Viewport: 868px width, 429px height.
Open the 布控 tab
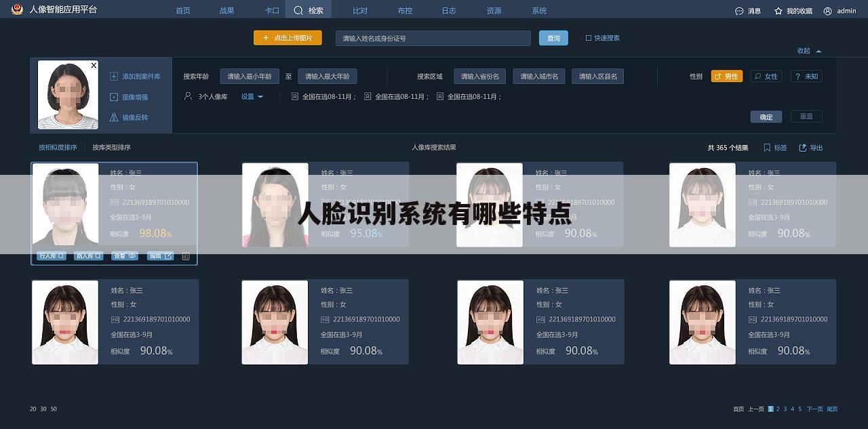point(405,11)
